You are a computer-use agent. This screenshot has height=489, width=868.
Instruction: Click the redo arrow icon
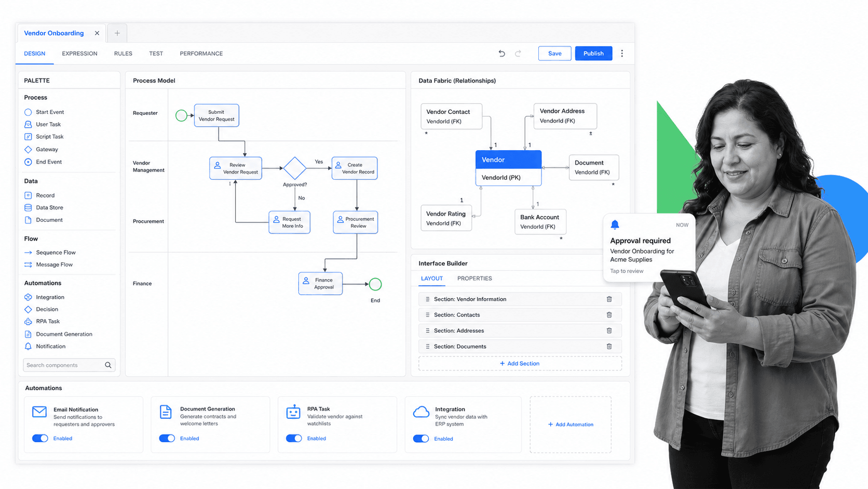(518, 54)
